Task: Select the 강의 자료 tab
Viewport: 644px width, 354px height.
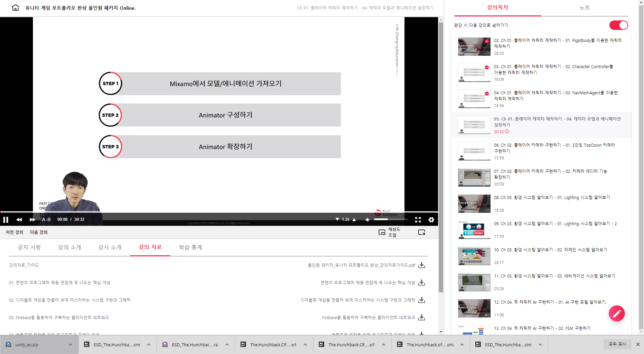Action: pyautogui.click(x=150, y=247)
